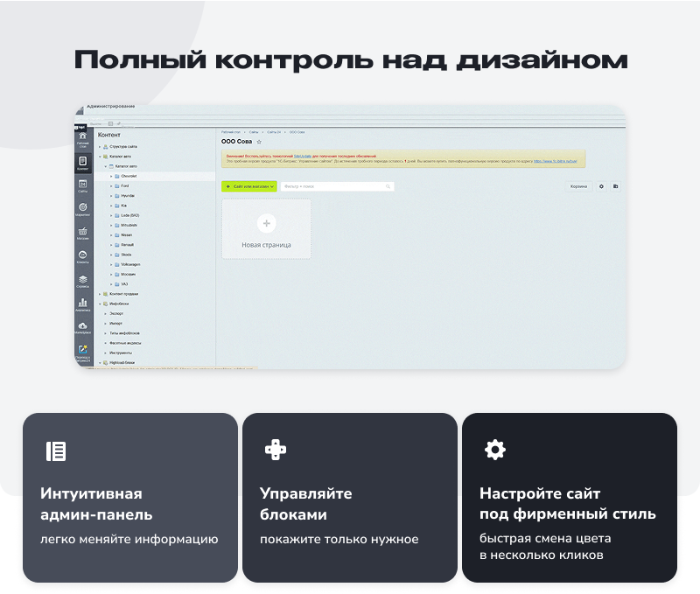Viewport: 700px width, 594px height.
Task: Select the Renault tree item
Action: pyautogui.click(x=127, y=245)
